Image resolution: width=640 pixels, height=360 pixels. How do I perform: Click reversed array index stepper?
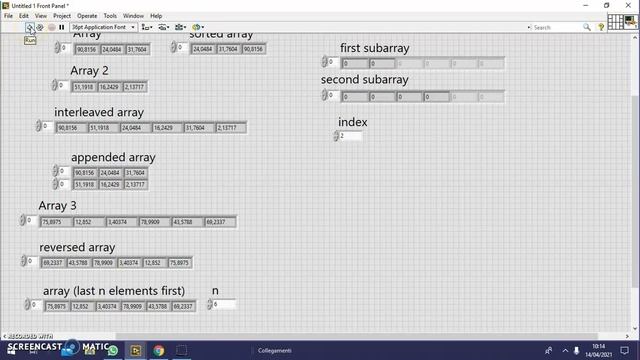(x=23, y=261)
